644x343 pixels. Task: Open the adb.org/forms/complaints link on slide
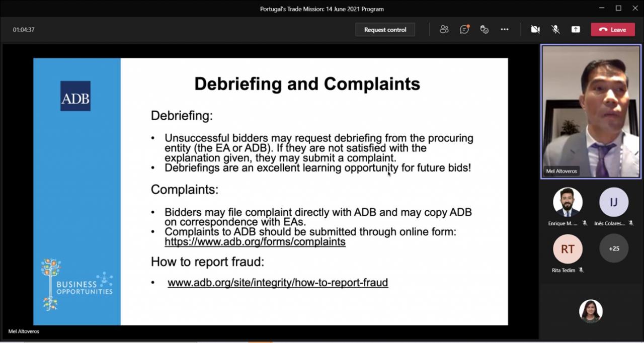(255, 241)
